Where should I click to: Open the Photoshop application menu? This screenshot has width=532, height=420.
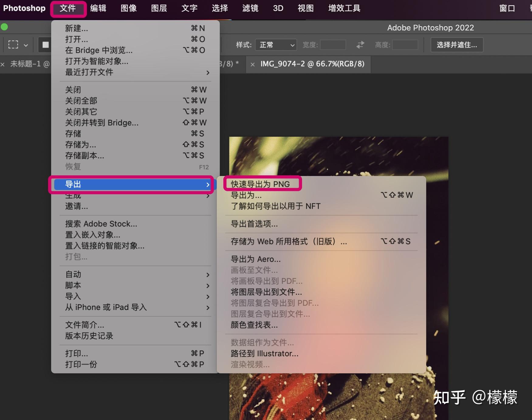[x=24, y=8]
